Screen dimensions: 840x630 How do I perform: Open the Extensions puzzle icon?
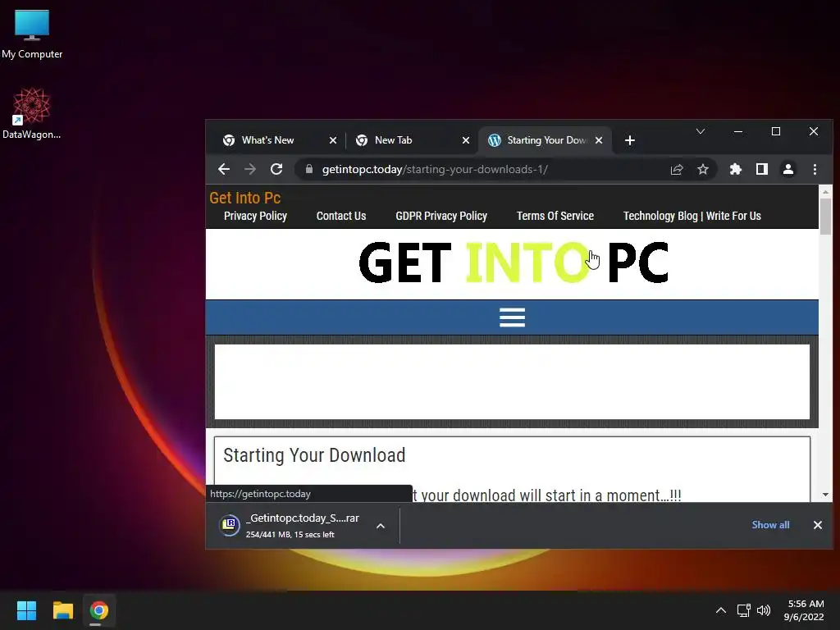[736, 169]
